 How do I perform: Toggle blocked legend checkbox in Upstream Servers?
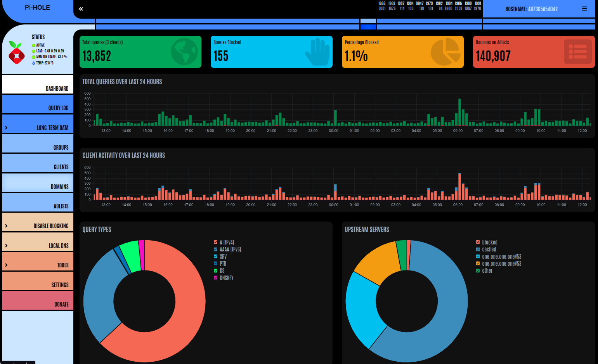click(478, 242)
